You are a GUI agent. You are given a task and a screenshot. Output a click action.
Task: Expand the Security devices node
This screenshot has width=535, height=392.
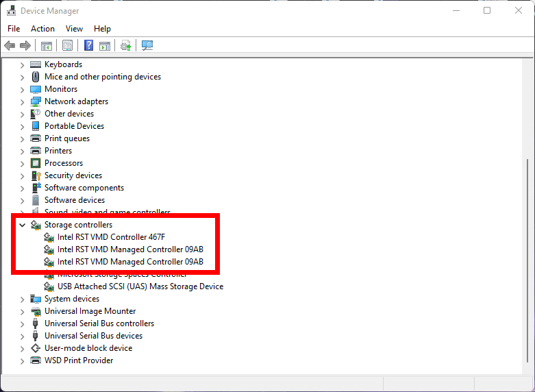(x=22, y=176)
